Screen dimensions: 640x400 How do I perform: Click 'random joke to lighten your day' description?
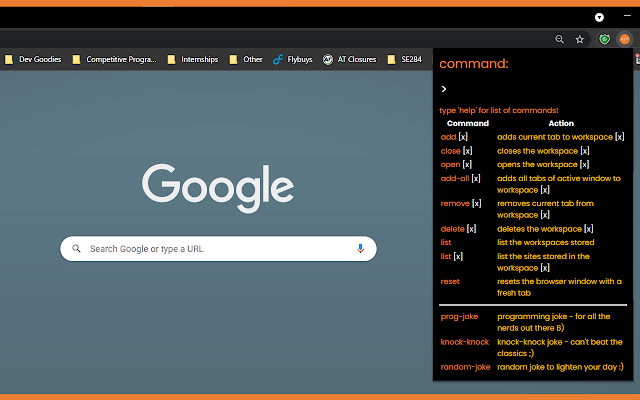560,367
